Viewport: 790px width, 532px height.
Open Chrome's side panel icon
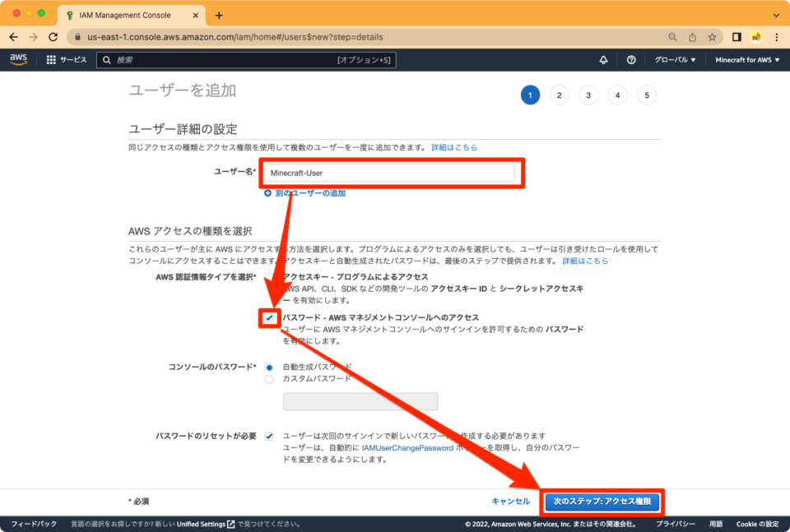point(735,36)
